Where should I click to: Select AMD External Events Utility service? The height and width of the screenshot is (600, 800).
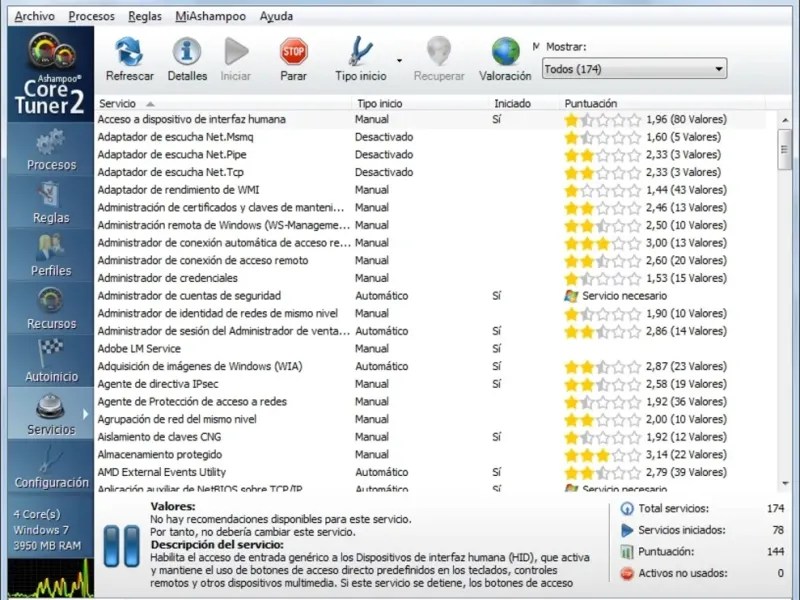[x=431, y=472]
